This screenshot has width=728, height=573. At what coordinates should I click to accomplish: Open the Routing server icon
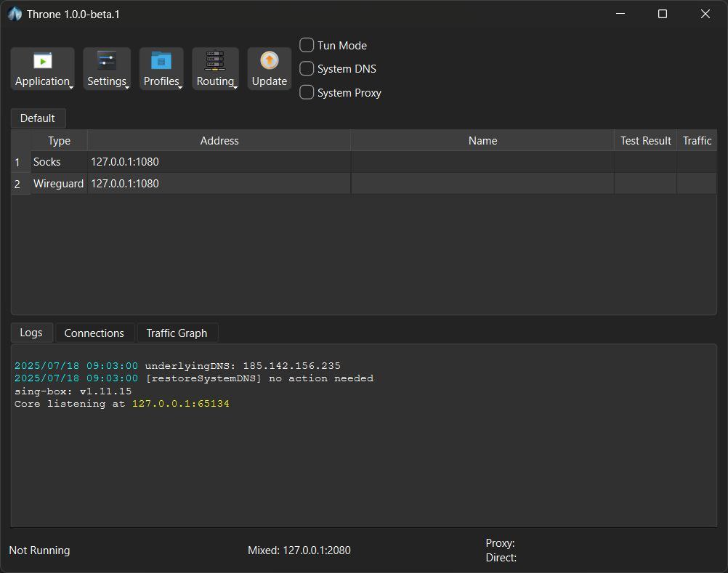215,61
